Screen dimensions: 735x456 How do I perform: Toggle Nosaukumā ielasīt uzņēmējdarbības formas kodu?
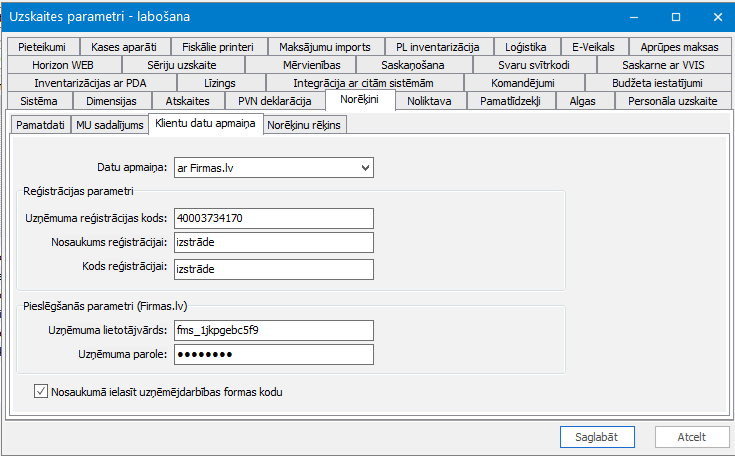pyautogui.click(x=41, y=391)
